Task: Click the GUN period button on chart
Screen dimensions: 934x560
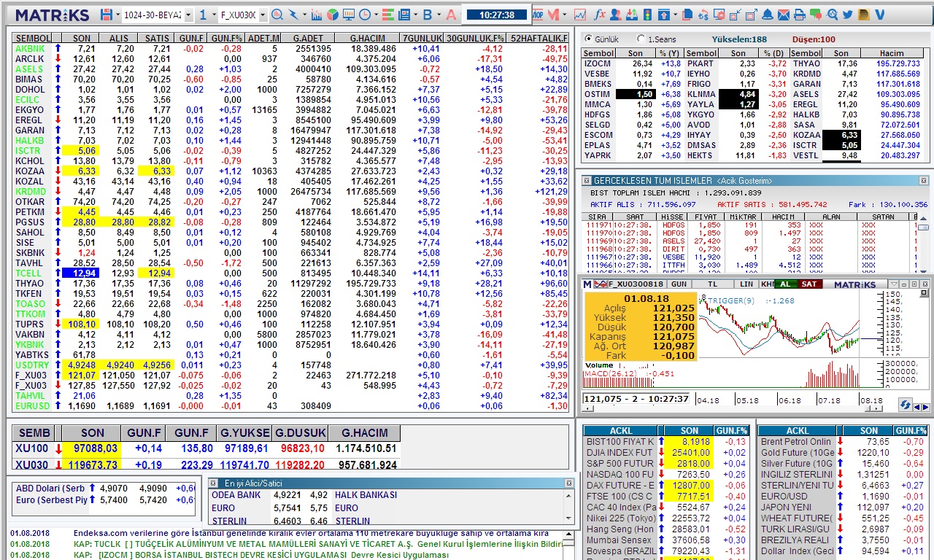Action: tap(679, 284)
